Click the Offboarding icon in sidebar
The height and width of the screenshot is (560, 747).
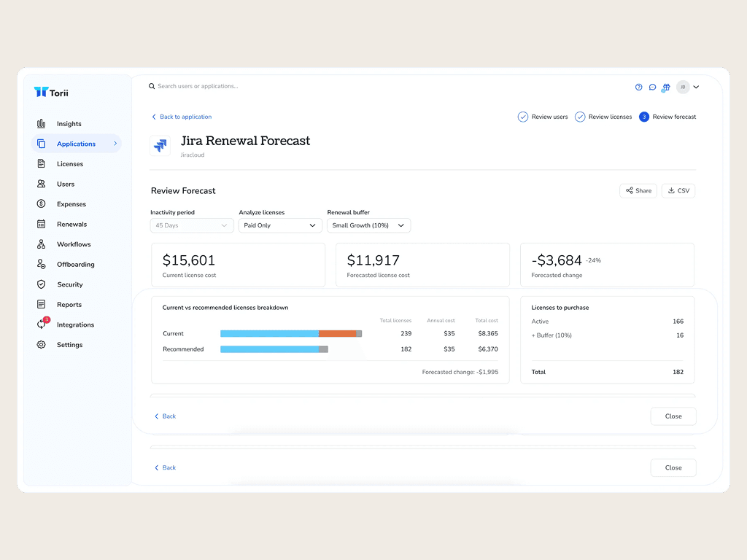point(42,264)
